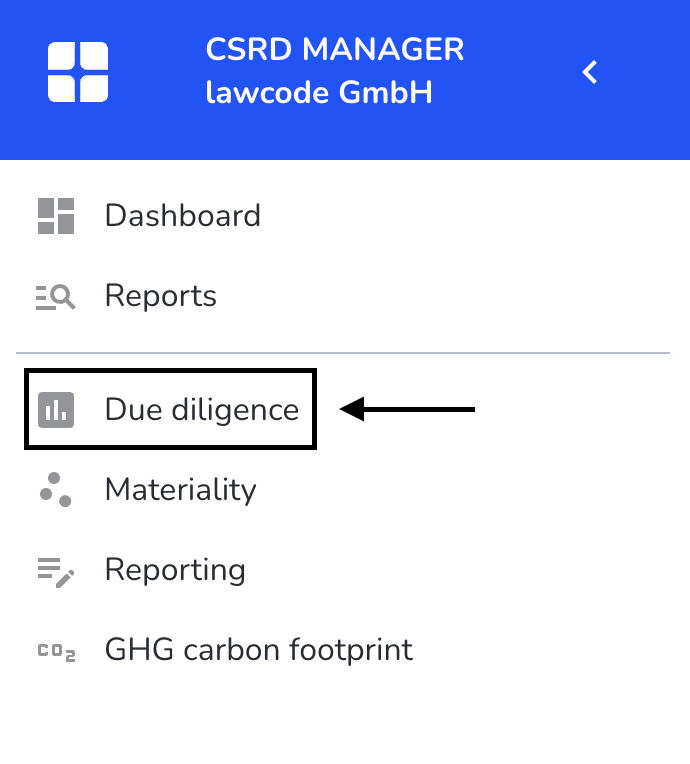The image size is (690, 764).
Task: Click the Materiality bubble chart icon
Action: click(x=56, y=490)
